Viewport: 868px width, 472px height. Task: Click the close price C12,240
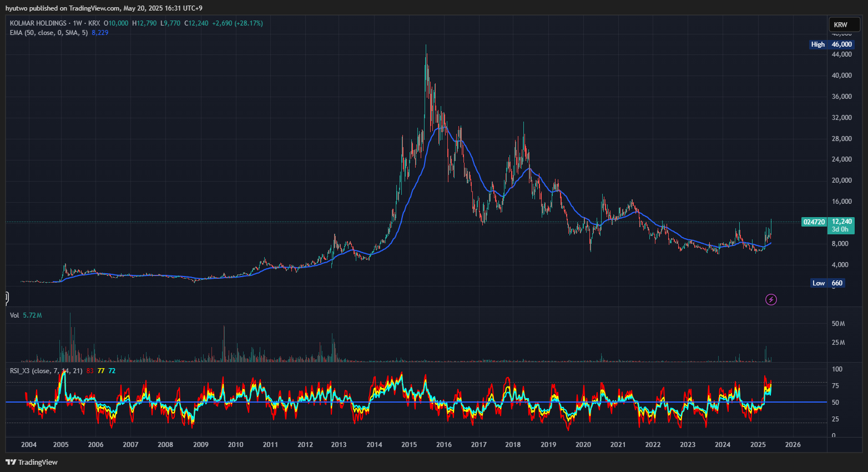196,23
